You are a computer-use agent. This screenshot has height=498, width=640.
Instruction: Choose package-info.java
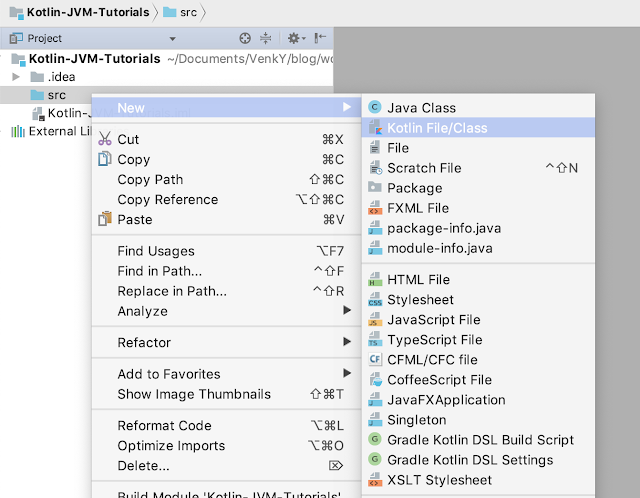coord(478,228)
